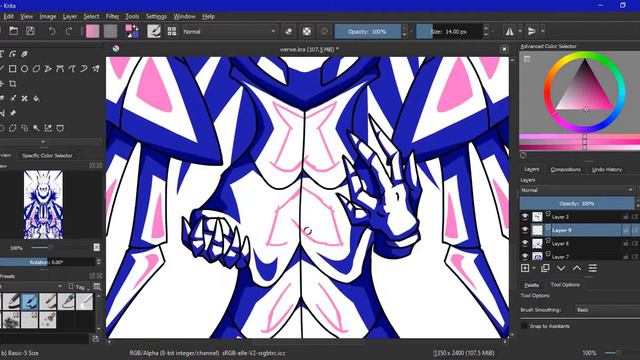Click the overview canvas thumbnail

(x=43, y=205)
